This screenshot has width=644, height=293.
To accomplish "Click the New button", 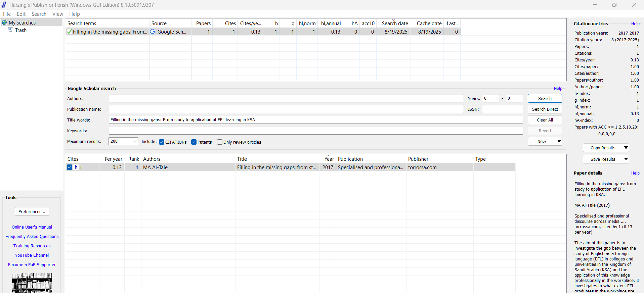I will coord(542,141).
